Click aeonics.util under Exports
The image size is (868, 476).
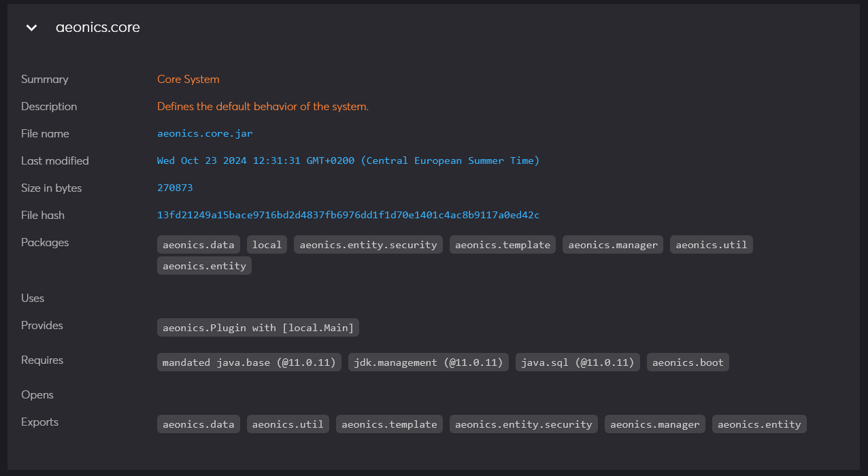click(287, 424)
